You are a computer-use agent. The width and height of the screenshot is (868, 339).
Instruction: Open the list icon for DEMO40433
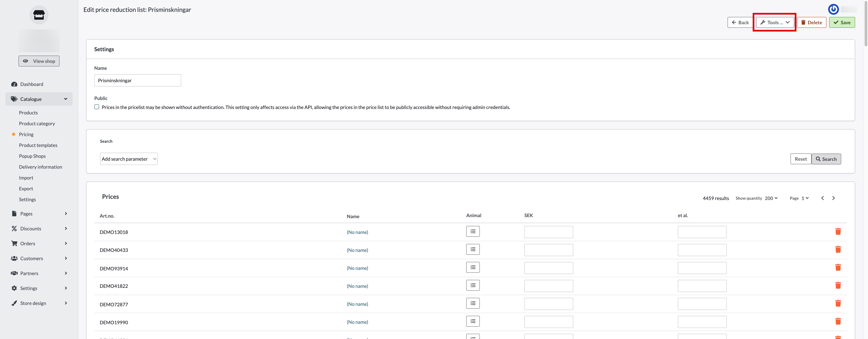473,250
